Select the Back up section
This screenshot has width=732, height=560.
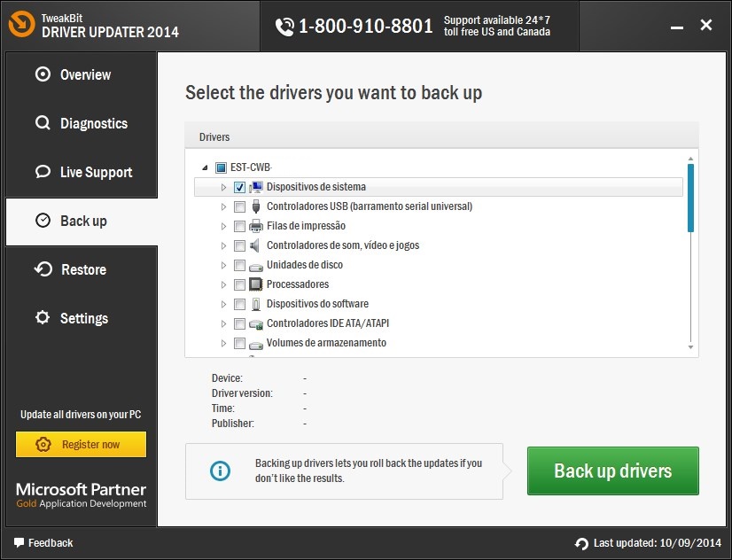(x=82, y=222)
